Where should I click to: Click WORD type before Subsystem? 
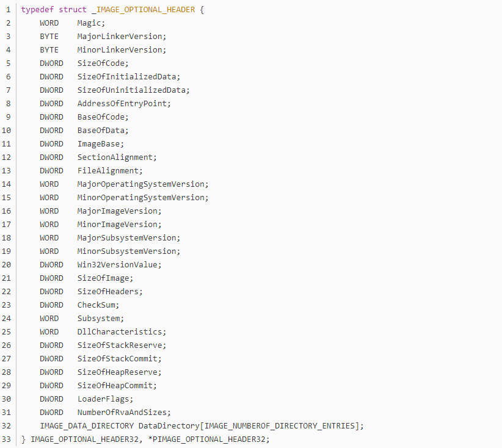[49, 319]
